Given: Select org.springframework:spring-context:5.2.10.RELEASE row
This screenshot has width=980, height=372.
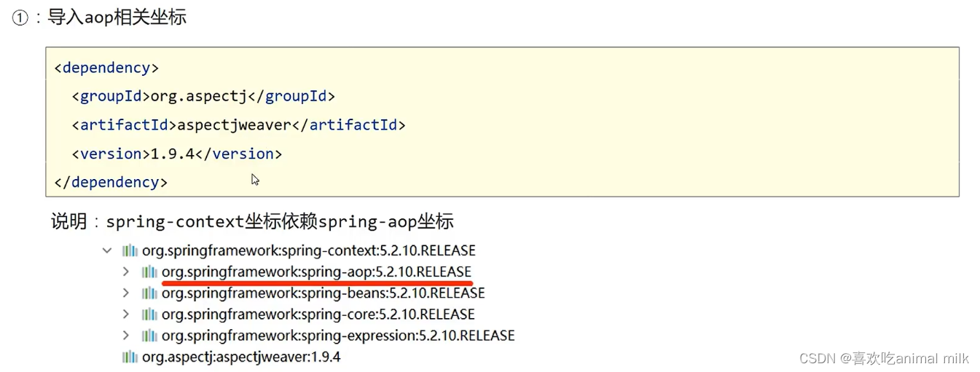Looking at the screenshot, I should (x=309, y=250).
